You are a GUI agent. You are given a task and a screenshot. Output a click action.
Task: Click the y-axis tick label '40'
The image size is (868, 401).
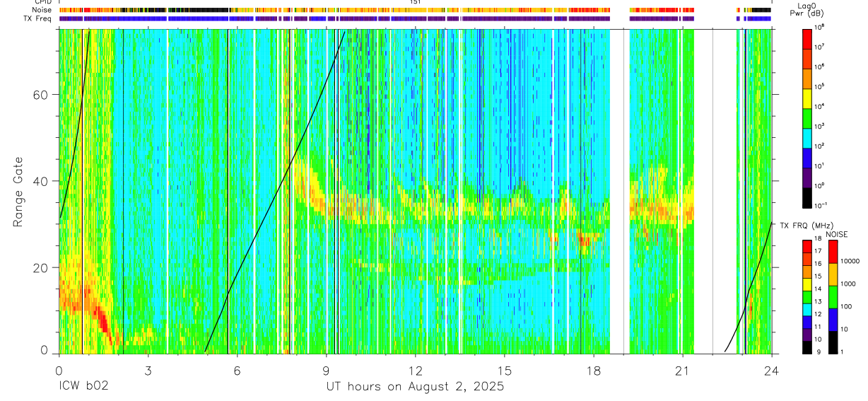(42, 181)
